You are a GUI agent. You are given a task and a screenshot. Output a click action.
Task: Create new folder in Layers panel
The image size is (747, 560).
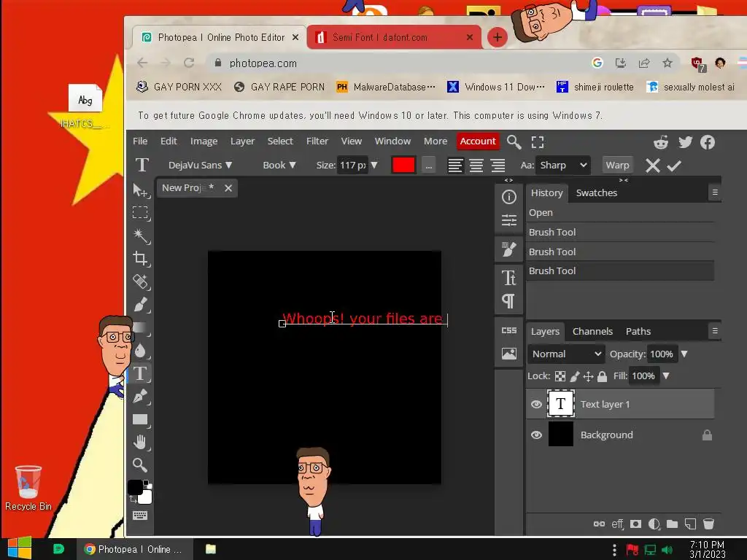[672, 524]
